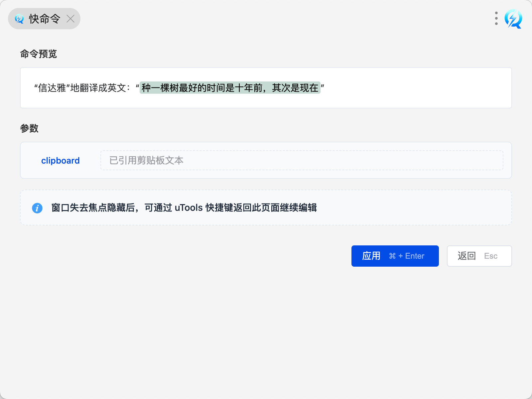Click the highlighted 种一棵树 text in the preview
Screen dimensions: 532x399
[230, 88]
